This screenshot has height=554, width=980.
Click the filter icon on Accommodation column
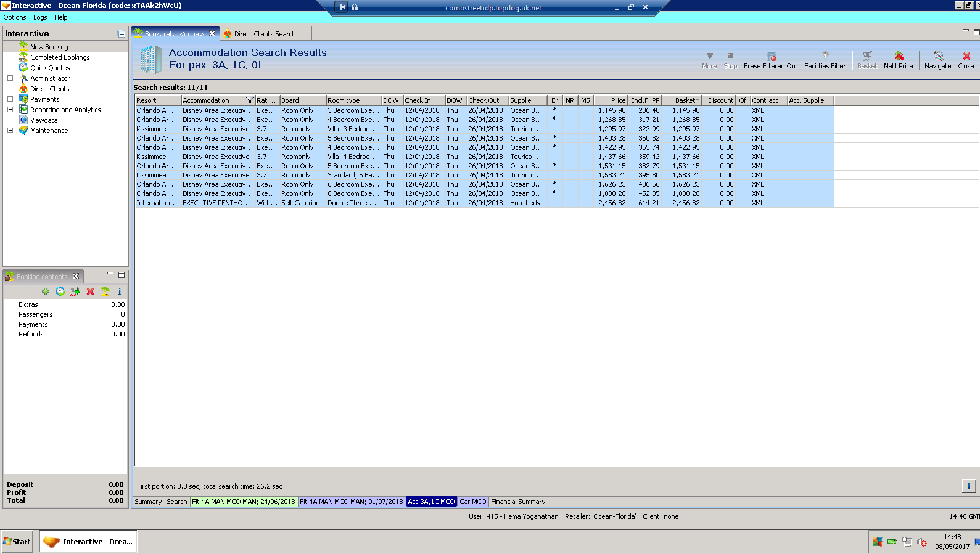pos(250,100)
